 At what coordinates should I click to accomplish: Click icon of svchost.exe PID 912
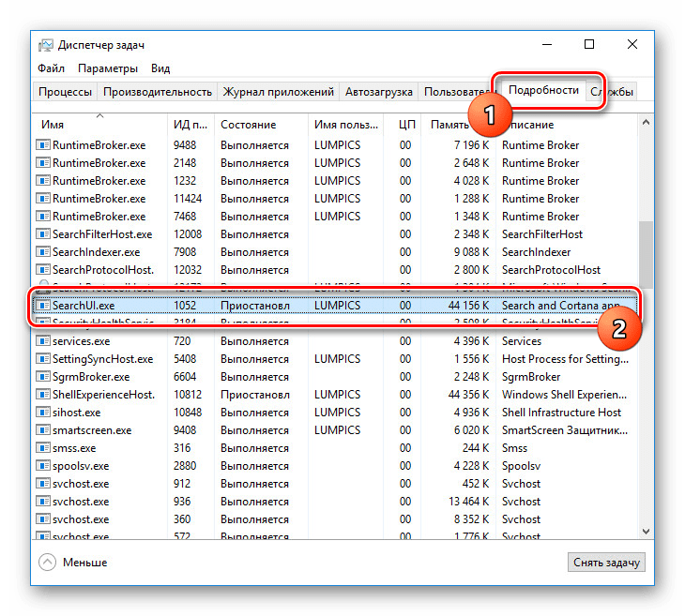pyautogui.click(x=43, y=484)
